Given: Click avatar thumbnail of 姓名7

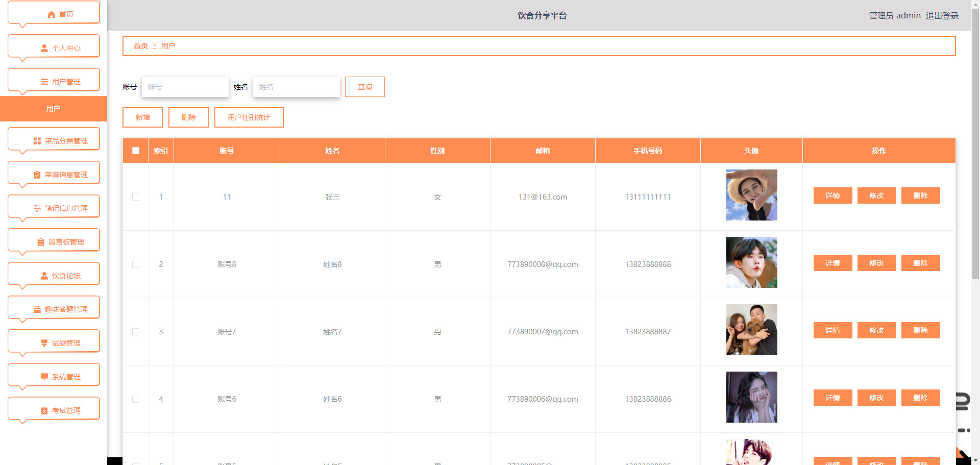Looking at the screenshot, I should (x=752, y=330).
